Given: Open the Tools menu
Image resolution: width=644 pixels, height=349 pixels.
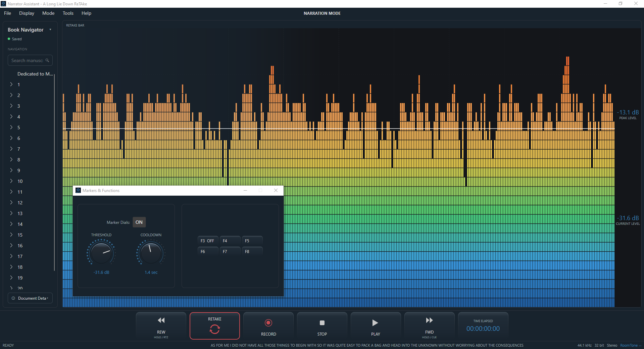Looking at the screenshot, I should [x=68, y=13].
